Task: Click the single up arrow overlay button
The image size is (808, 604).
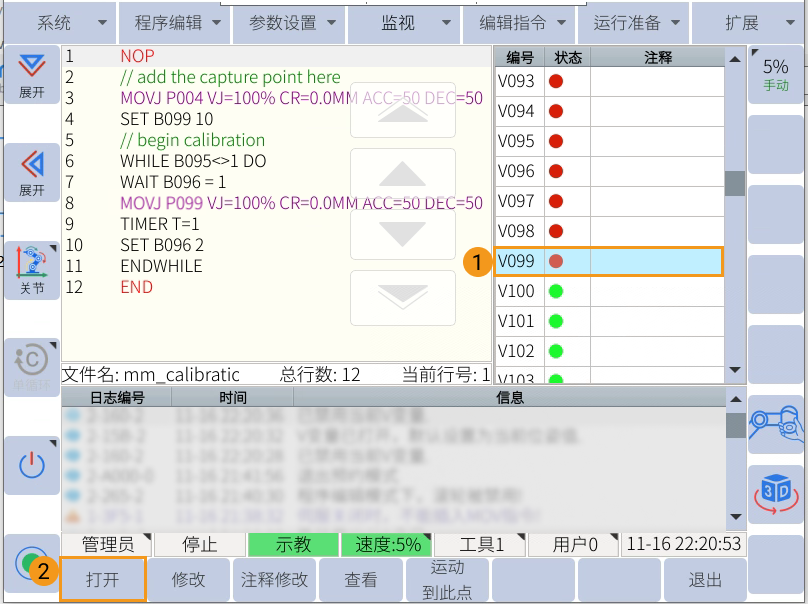Action: pyautogui.click(x=403, y=173)
